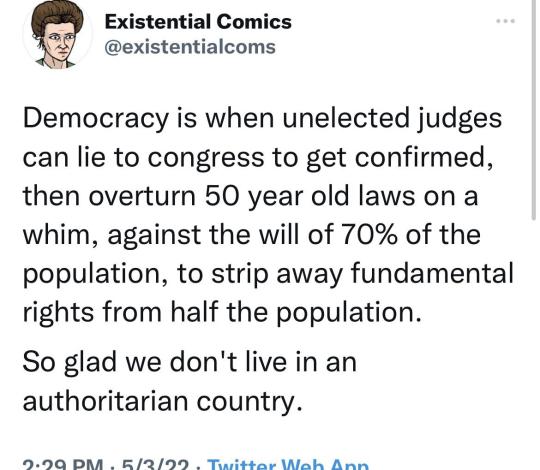Open the three-dot more options menu

pyautogui.click(x=505, y=21)
